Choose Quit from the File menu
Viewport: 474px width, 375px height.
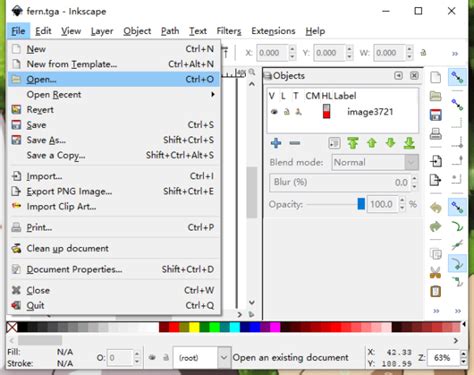tap(114, 305)
